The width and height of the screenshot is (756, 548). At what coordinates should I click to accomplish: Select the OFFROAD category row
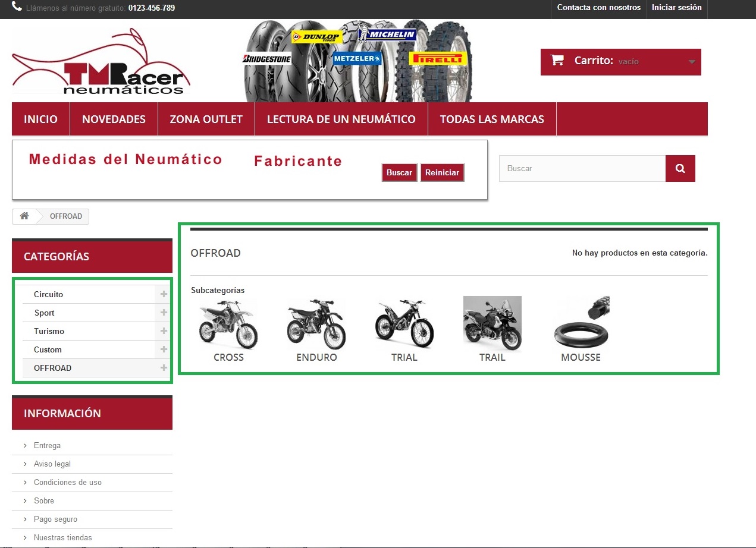click(96, 368)
